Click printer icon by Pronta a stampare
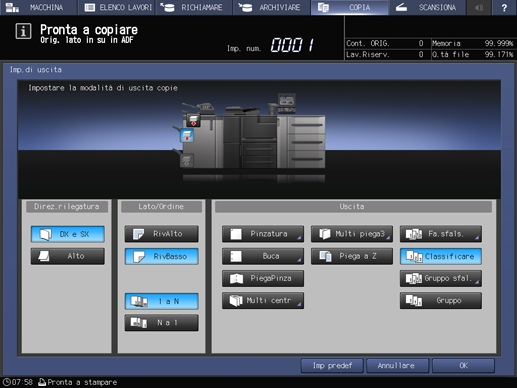 pos(42,382)
